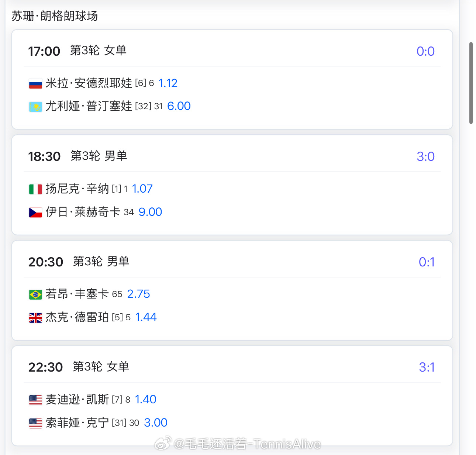476x455 pixels.
Task: Click the Italian flag beside 扬尼克·辛纳
Action: point(35,189)
